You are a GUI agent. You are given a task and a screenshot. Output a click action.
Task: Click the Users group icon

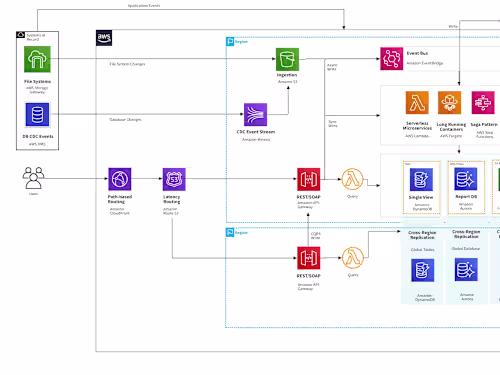click(33, 178)
